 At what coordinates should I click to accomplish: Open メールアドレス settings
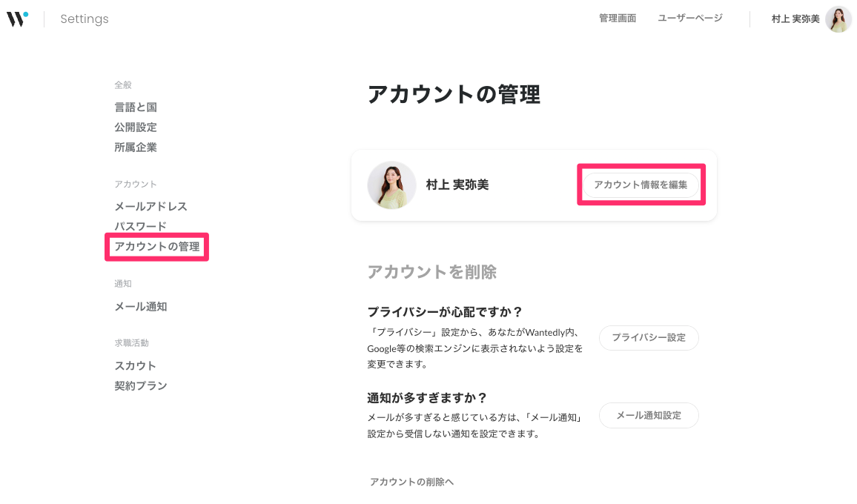pyautogui.click(x=150, y=207)
